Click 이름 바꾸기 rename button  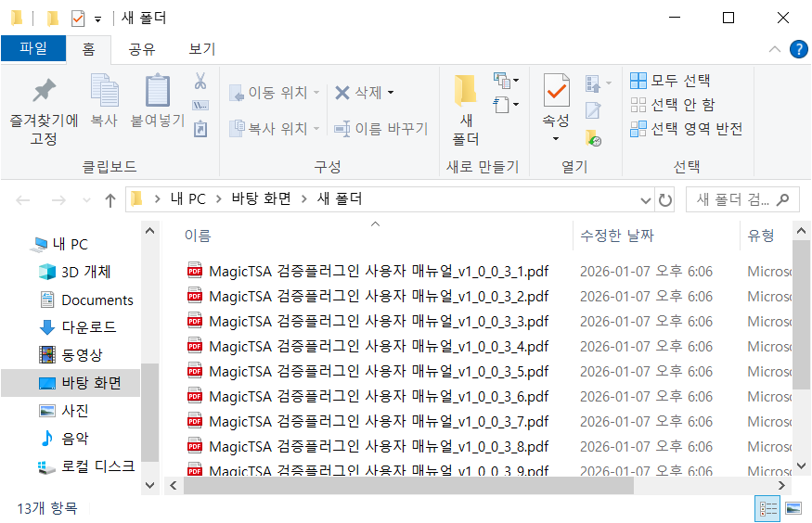click(380, 129)
